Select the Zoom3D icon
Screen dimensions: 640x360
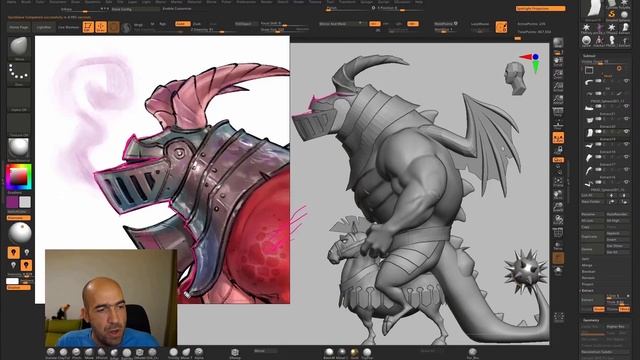click(x=558, y=207)
